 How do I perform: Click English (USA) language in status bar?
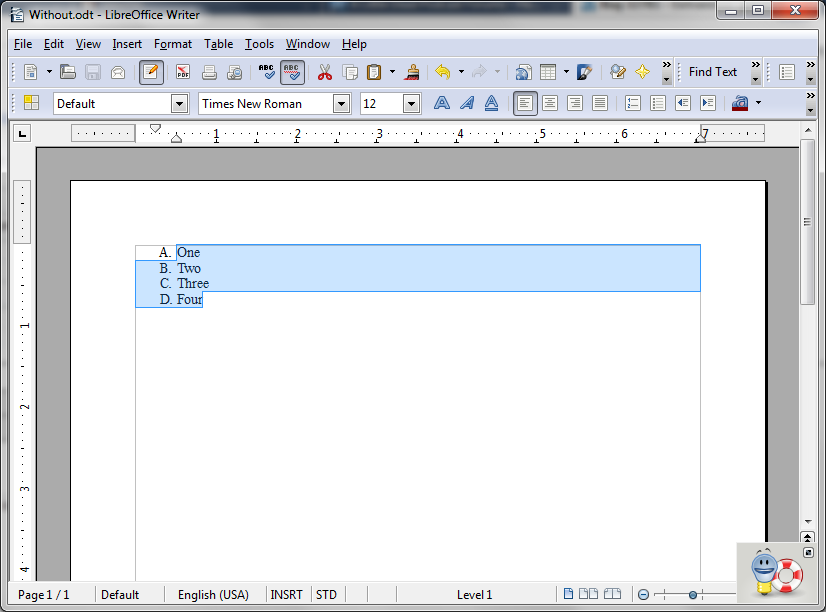pos(213,595)
